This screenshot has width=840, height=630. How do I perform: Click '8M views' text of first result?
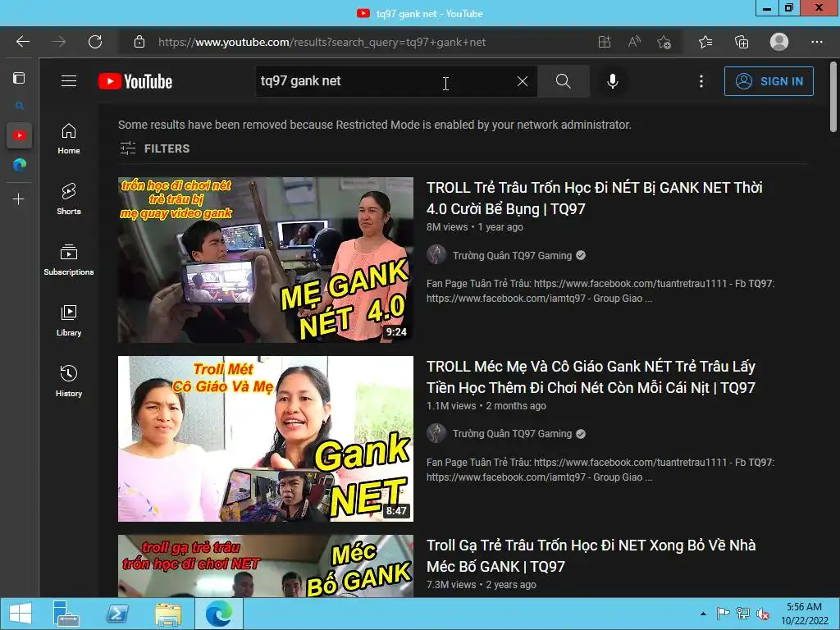click(447, 227)
